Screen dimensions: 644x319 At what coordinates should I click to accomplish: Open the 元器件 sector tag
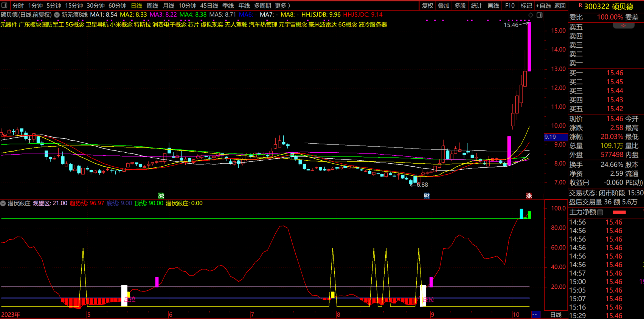coord(9,25)
